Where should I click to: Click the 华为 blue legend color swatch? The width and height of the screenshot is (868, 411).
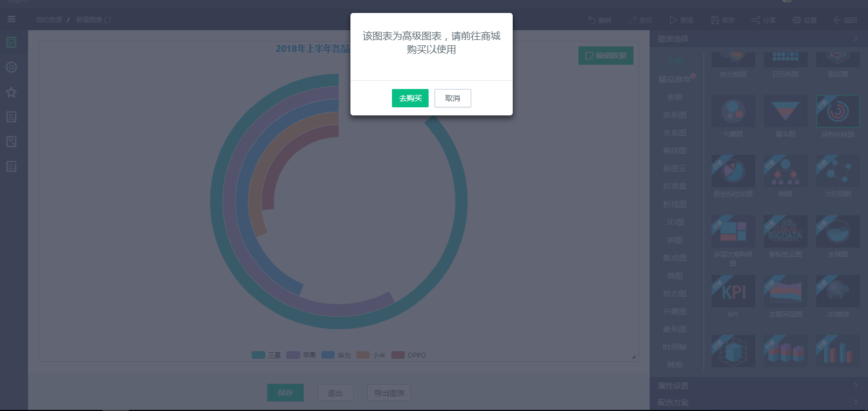pyautogui.click(x=328, y=355)
